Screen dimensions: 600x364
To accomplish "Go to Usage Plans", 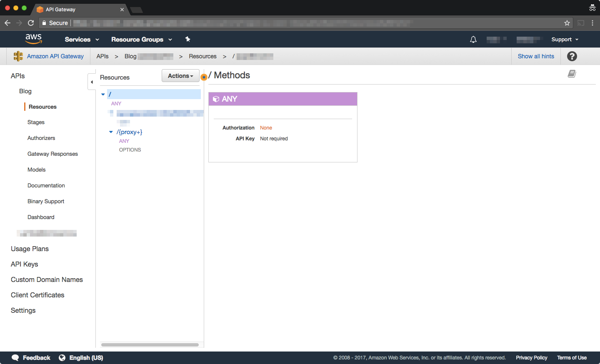I will (30, 249).
